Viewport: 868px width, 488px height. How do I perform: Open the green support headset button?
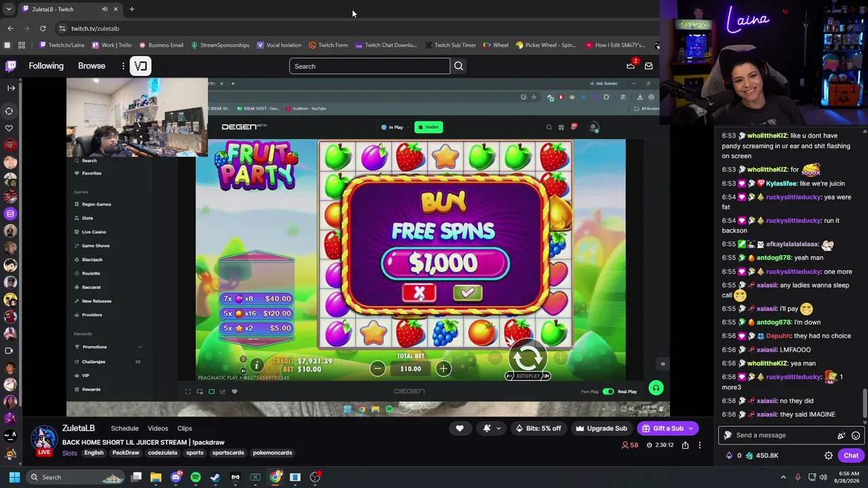656,388
